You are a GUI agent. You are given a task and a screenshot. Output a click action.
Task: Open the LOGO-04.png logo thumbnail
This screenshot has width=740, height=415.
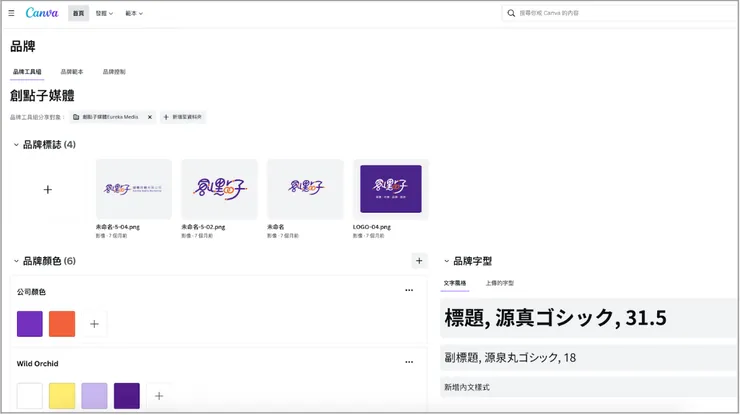point(390,189)
